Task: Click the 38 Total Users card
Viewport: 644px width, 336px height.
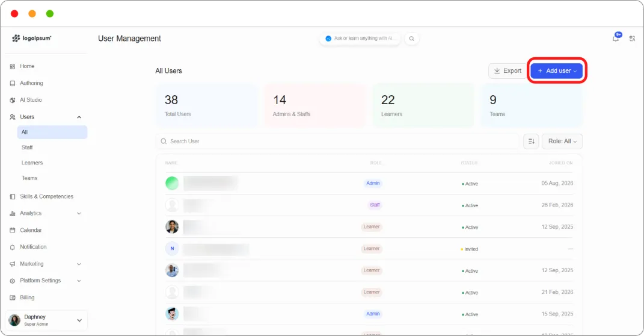Action: (207, 106)
